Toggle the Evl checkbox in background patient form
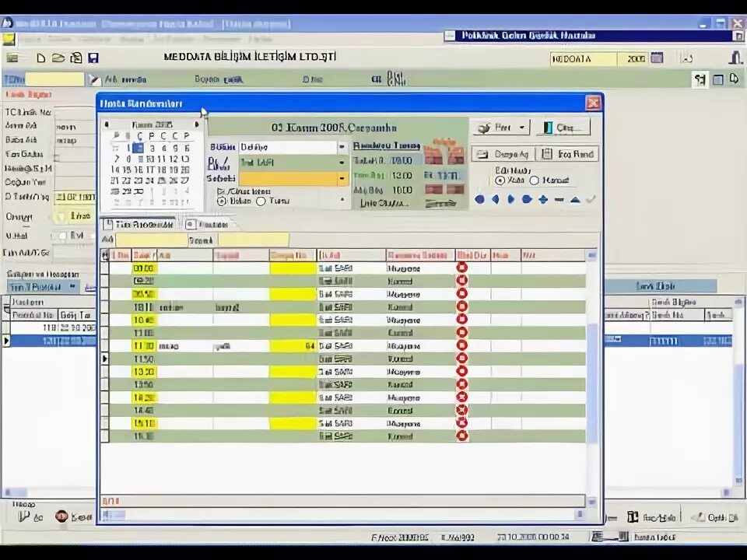747x560 pixels. 62,235
